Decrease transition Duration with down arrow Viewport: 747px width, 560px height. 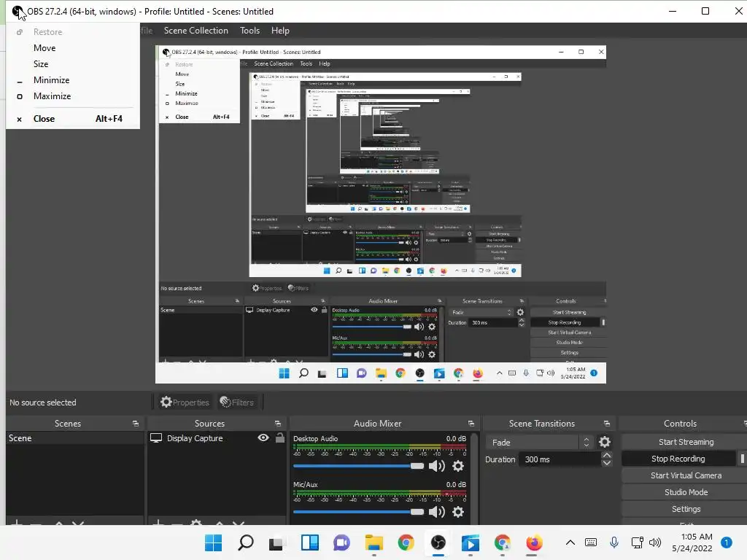click(606, 463)
